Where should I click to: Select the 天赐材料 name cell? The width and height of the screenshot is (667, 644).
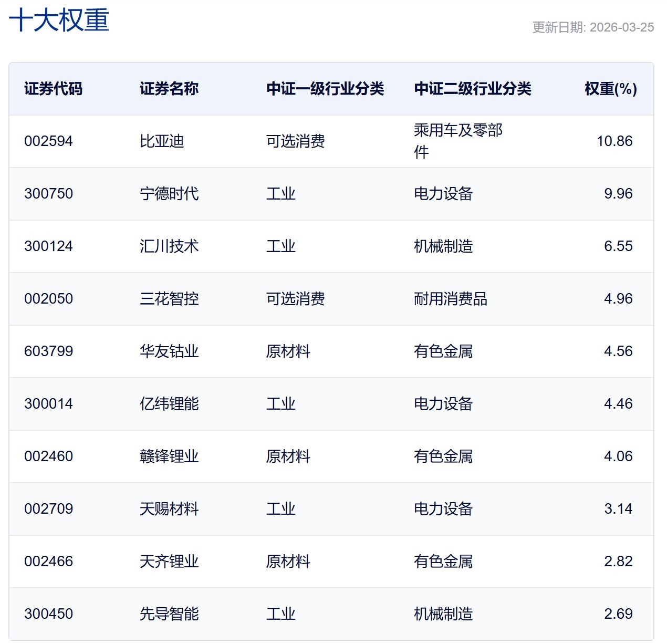169,509
